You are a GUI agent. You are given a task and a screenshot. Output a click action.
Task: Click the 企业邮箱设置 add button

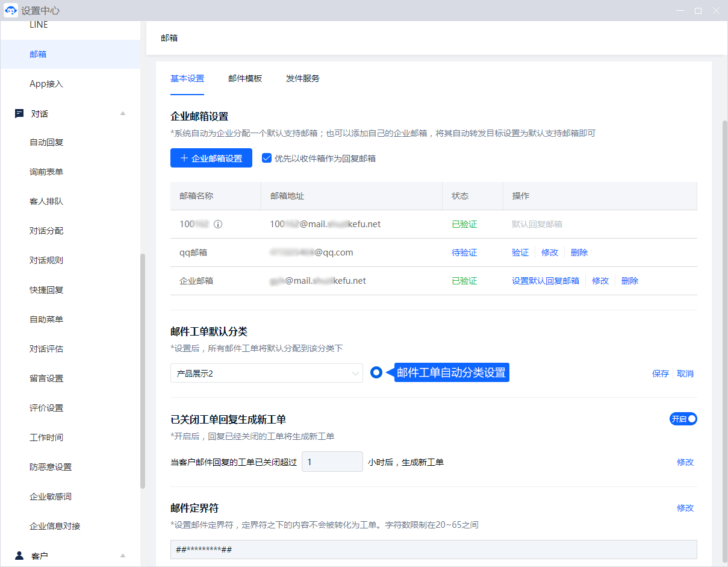(x=211, y=158)
